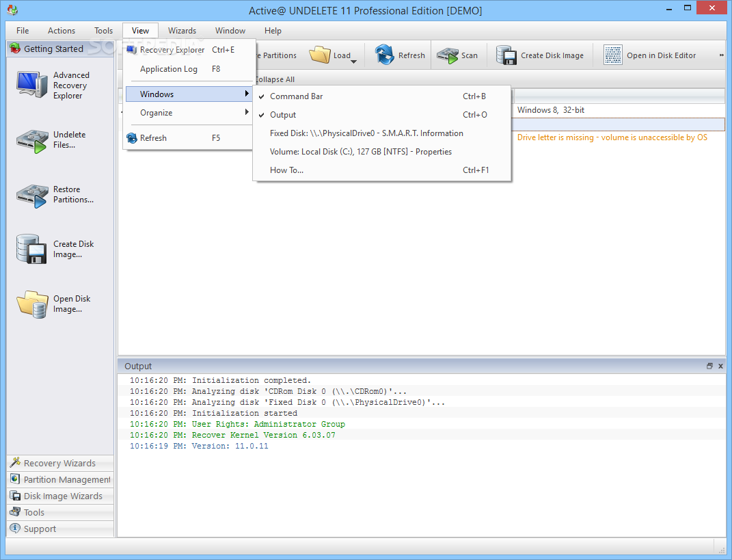Open the Help menu
This screenshot has height=560, width=732.
(273, 30)
